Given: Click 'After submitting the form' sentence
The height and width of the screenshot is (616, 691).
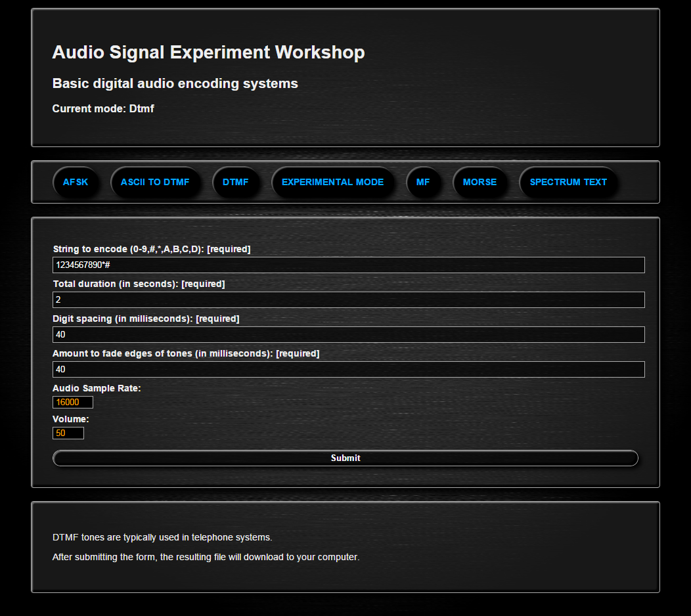Looking at the screenshot, I should (x=206, y=557).
